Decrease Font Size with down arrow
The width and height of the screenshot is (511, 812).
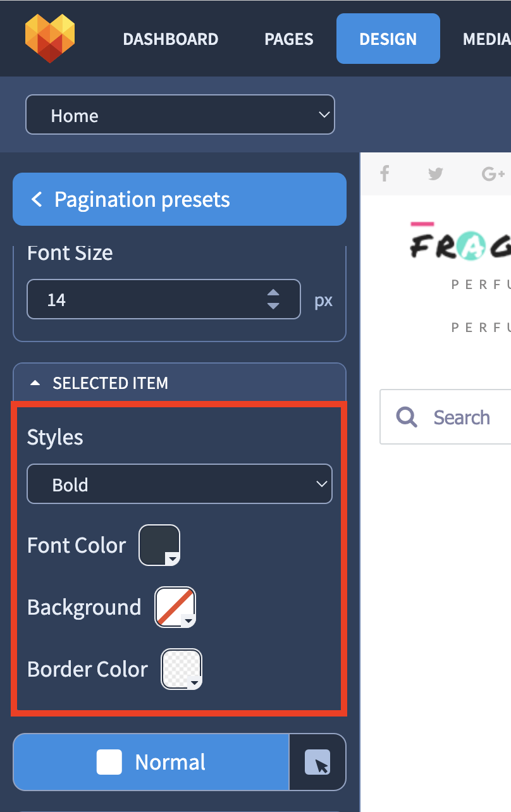273,306
